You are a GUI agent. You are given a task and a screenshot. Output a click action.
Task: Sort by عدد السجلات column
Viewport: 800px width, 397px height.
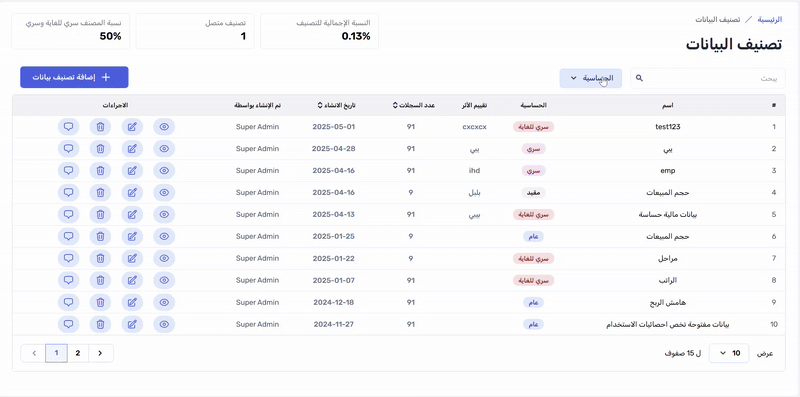pos(414,105)
